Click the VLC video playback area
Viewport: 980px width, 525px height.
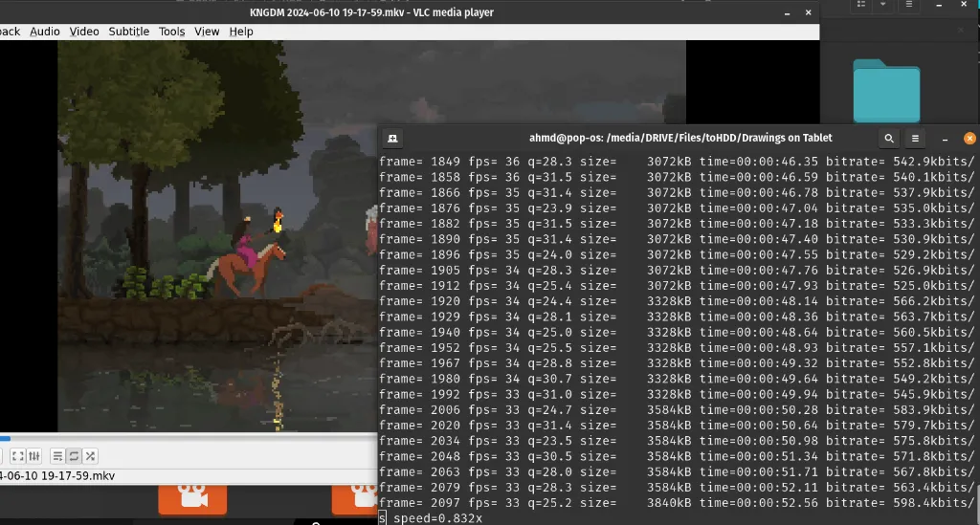[x=372, y=236]
